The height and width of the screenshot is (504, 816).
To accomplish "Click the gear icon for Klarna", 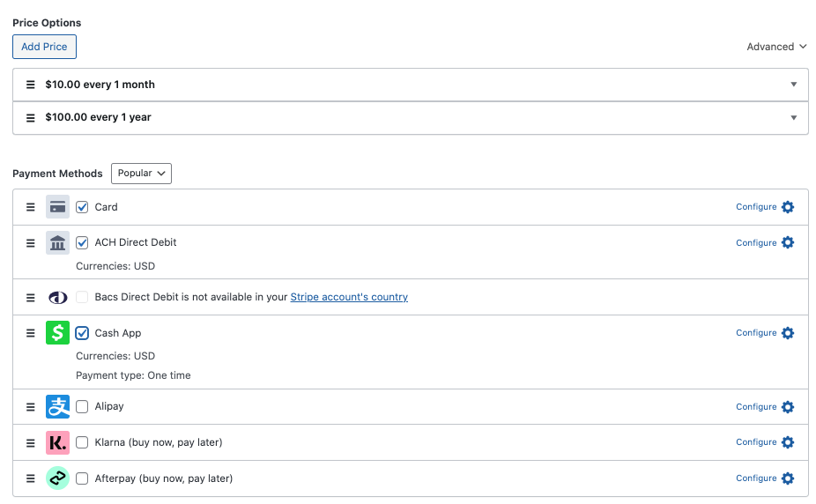I will (x=788, y=442).
